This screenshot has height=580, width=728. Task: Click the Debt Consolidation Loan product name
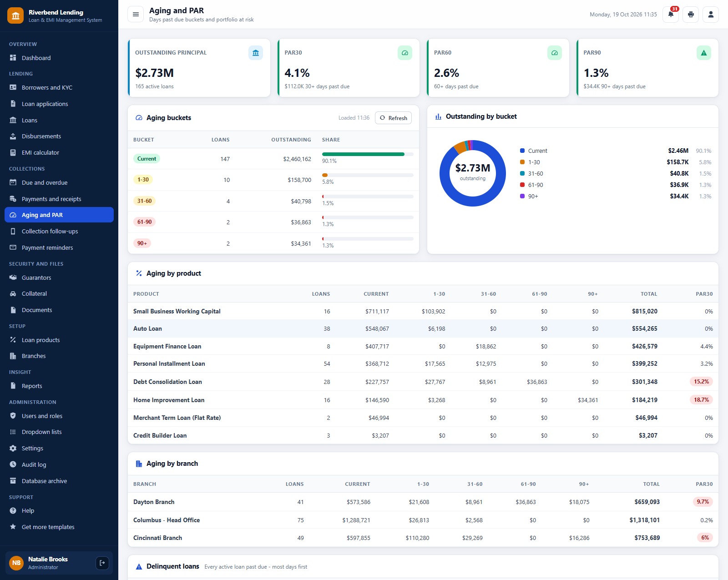[167, 382]
